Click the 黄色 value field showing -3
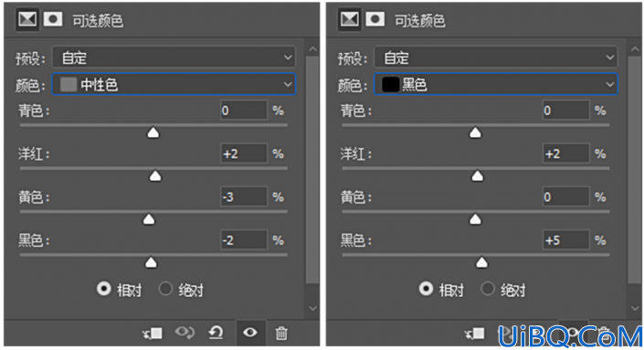 click(x=244, y=196)
